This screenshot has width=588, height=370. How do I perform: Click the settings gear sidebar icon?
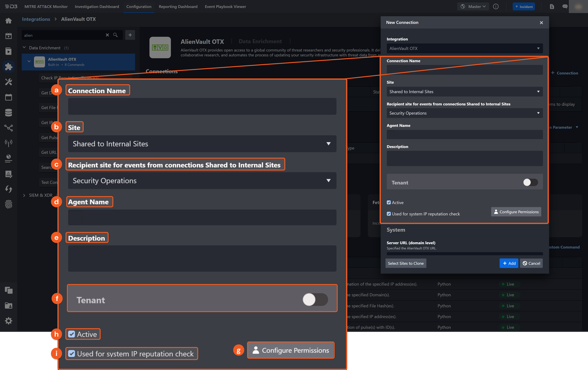9,321
